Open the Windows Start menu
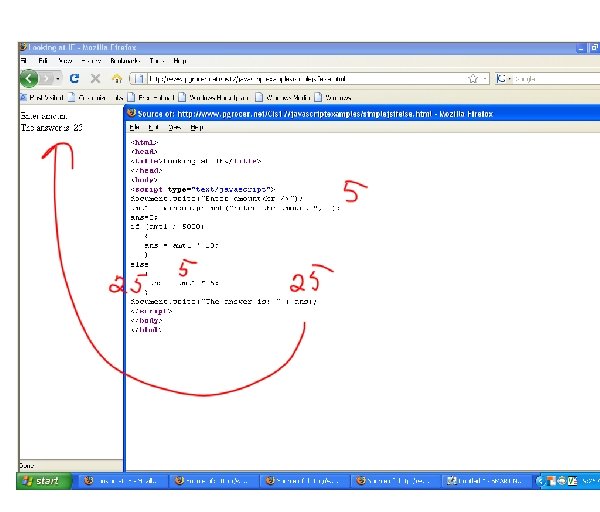This screenshot has height=512, width=600. coord(44,481)
